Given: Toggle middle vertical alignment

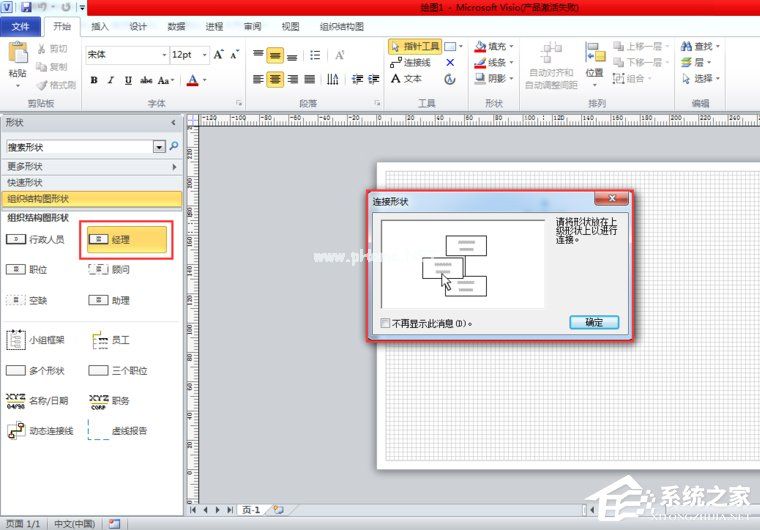Looking at the screenshot, I should coord(275,55).
